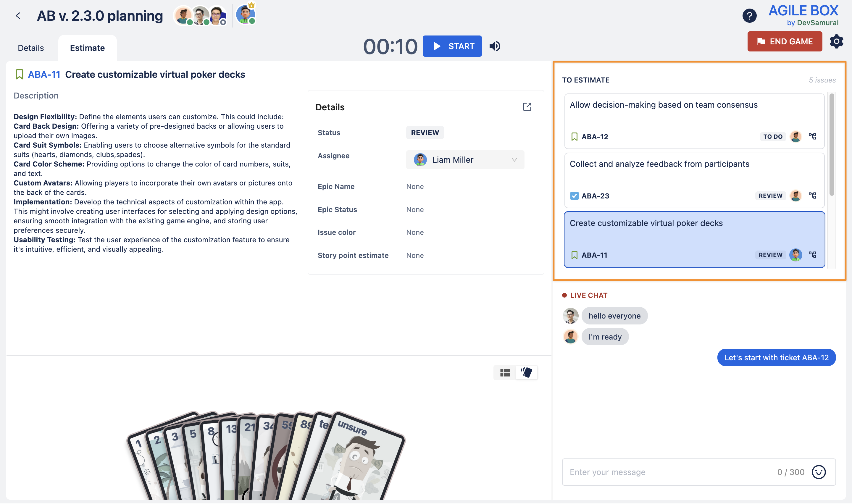Click the back arrow beside planning title
The height and width of the screenshot is (504, 852).
pyautogui.click(x=18, y=16)
